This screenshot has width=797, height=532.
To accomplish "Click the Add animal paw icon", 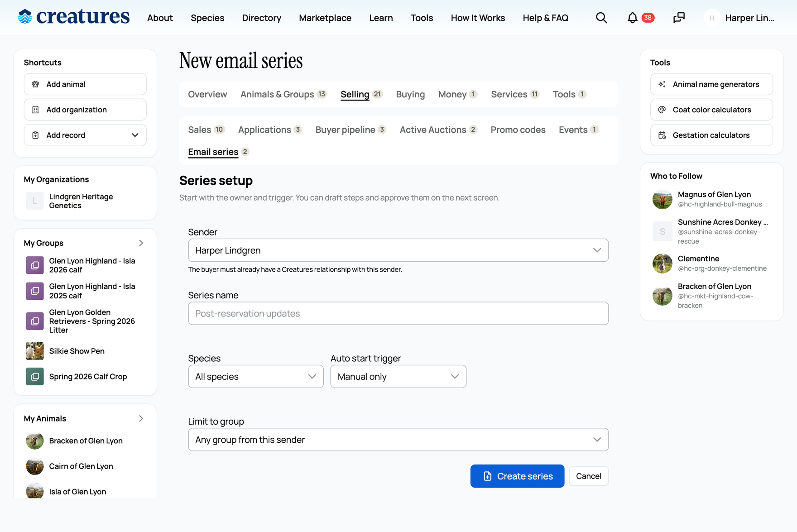I will pos(35,84).
